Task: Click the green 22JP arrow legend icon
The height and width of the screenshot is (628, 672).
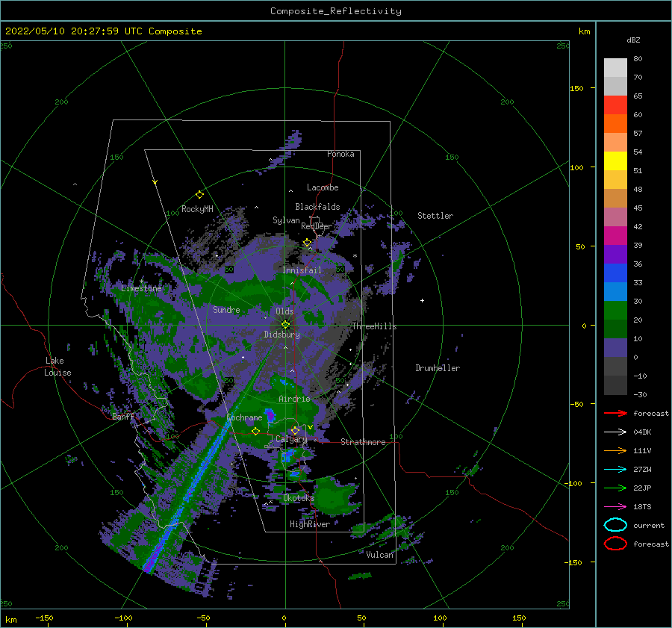Action: [615, 488]
